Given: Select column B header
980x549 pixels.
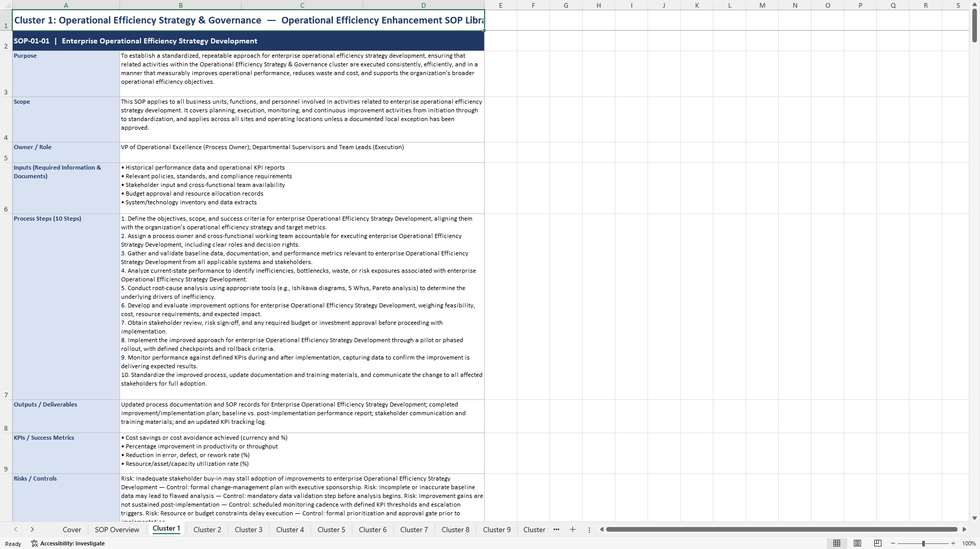Looking at the screenshot, I should [x=180, y=5].
